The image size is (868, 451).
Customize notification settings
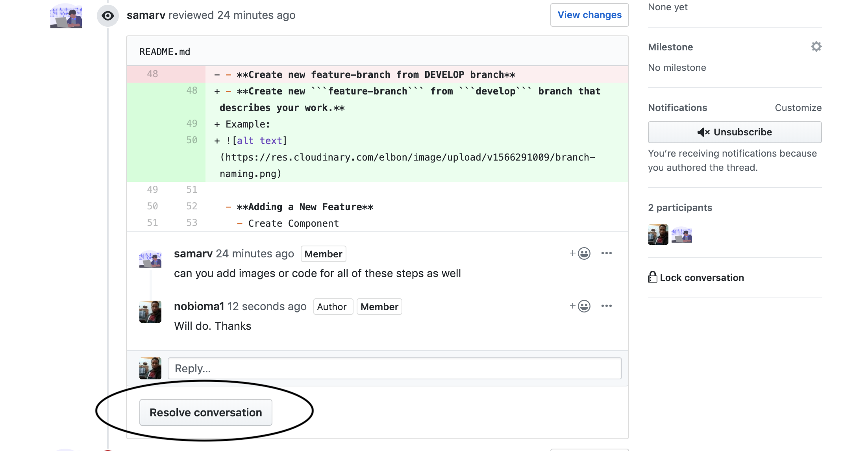[x=798, y=108]
